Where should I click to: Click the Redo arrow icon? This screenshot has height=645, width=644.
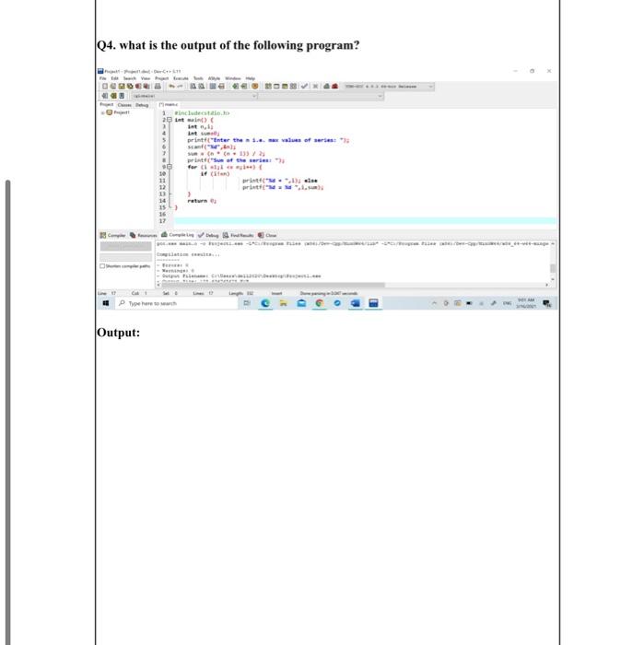point(181,87)
